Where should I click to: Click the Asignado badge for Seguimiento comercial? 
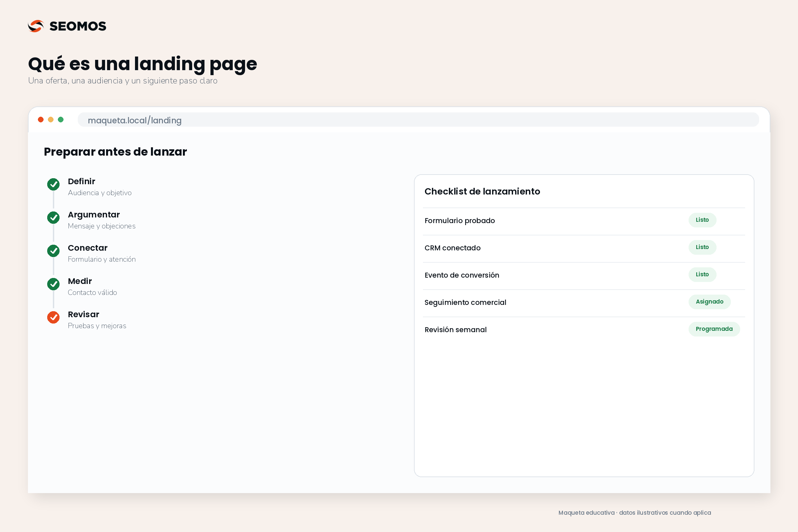(710, 302)
